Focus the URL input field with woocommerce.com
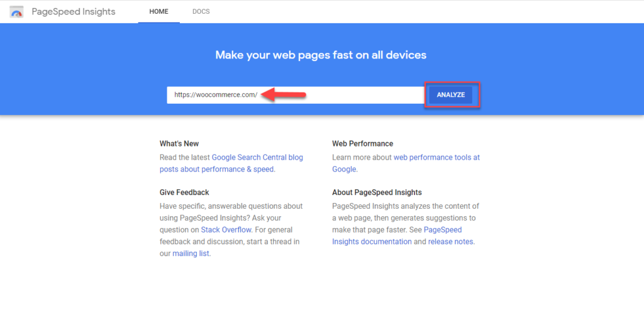This screenshot has height=310, width=644. coord(296,95)
